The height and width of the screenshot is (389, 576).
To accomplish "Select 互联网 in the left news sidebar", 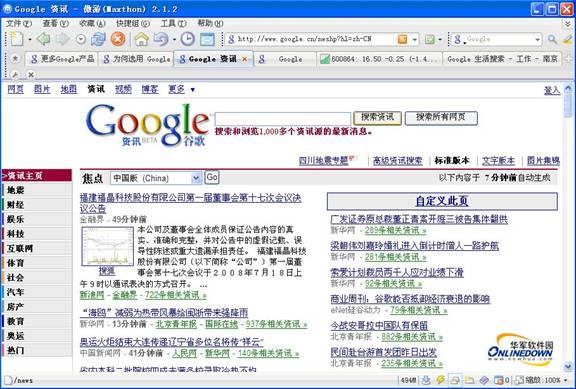I will [x=20, y=248].
